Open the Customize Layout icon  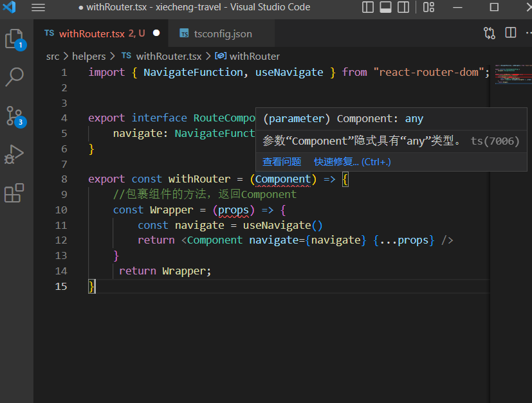[x=428, y=8]
